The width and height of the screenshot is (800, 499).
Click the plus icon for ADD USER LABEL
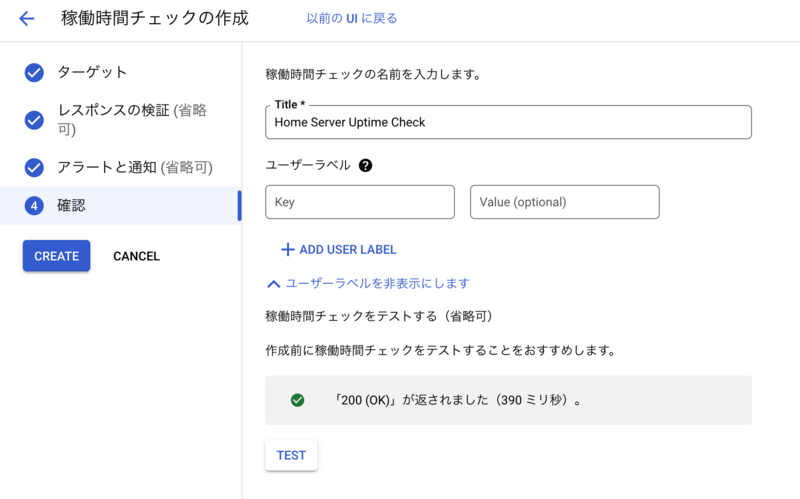click(x=287, y=249)
